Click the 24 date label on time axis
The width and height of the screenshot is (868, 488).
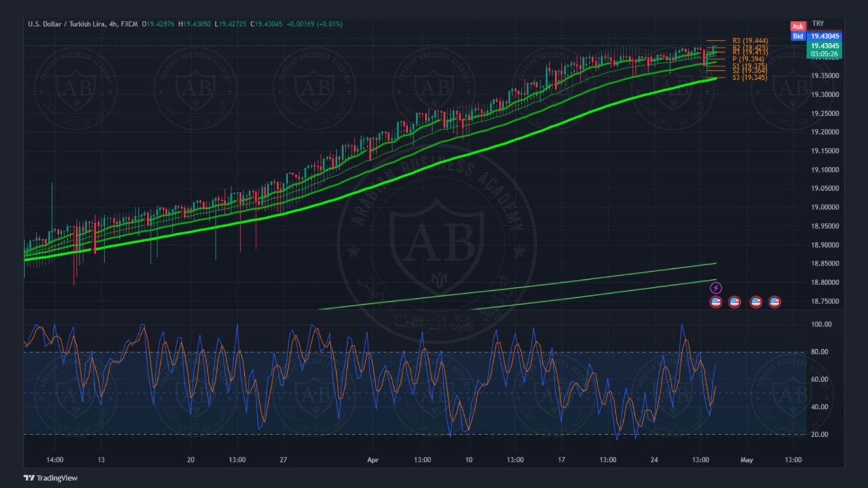(654, 460)
